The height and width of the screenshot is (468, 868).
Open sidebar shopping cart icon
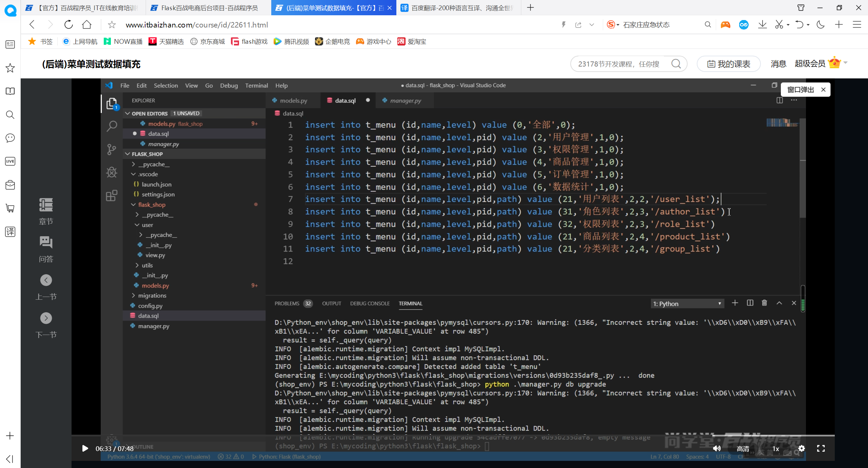point(10,208)
